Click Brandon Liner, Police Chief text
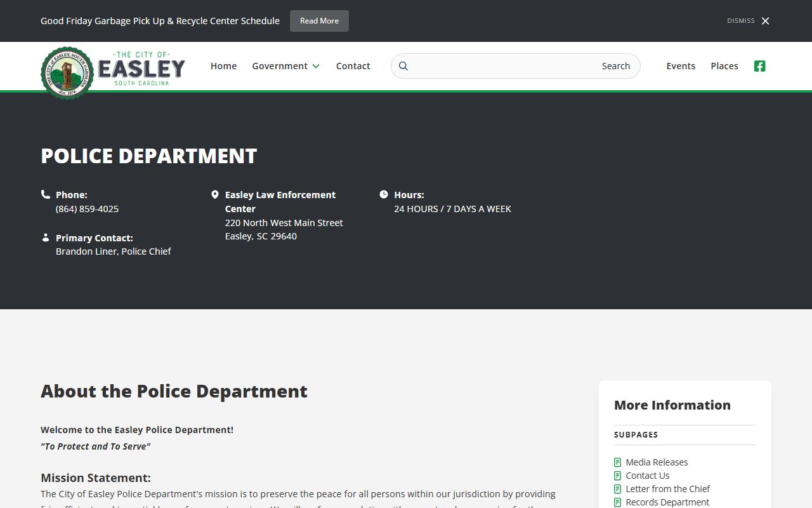812x508 pixels. [114, 251]
